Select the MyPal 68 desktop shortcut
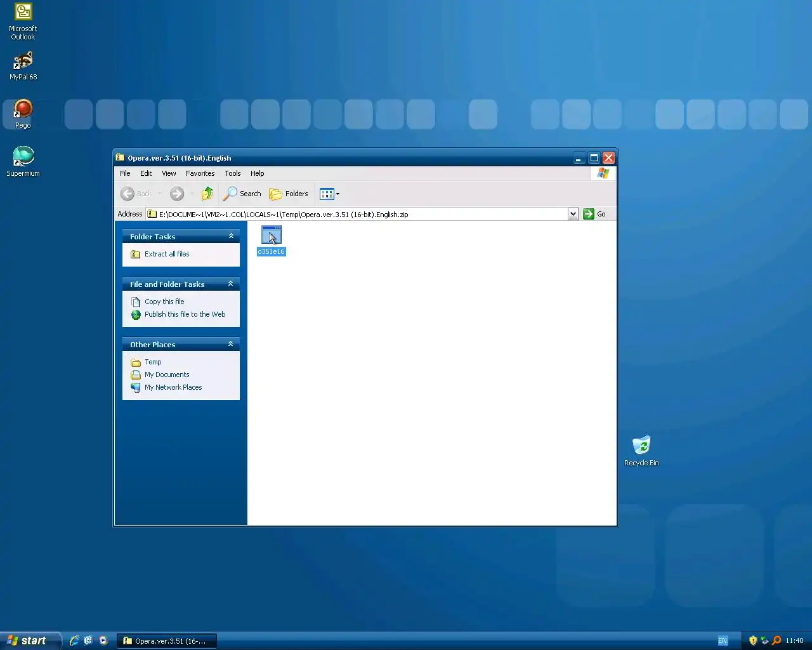812x650 pixels. coord(23,65)
